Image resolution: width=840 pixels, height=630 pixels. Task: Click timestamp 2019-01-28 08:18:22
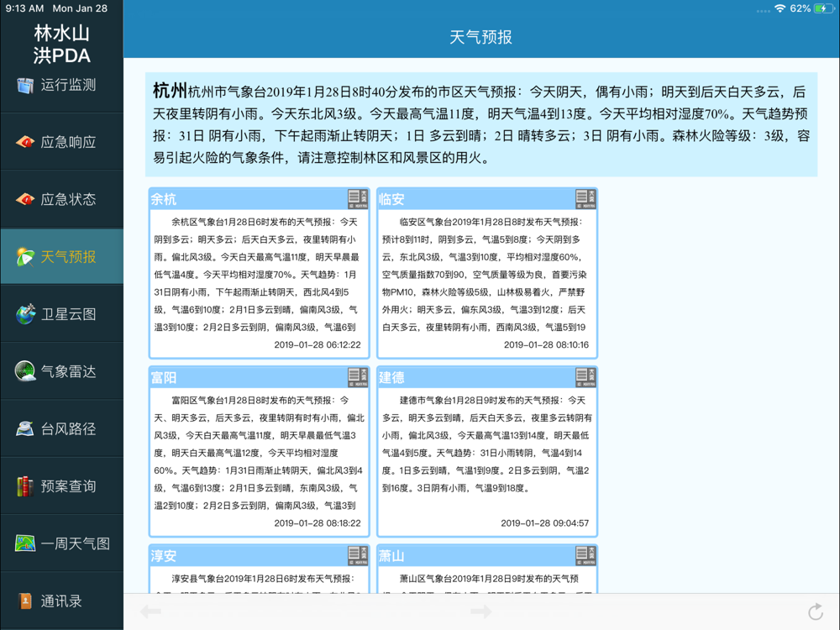[318, 522]
